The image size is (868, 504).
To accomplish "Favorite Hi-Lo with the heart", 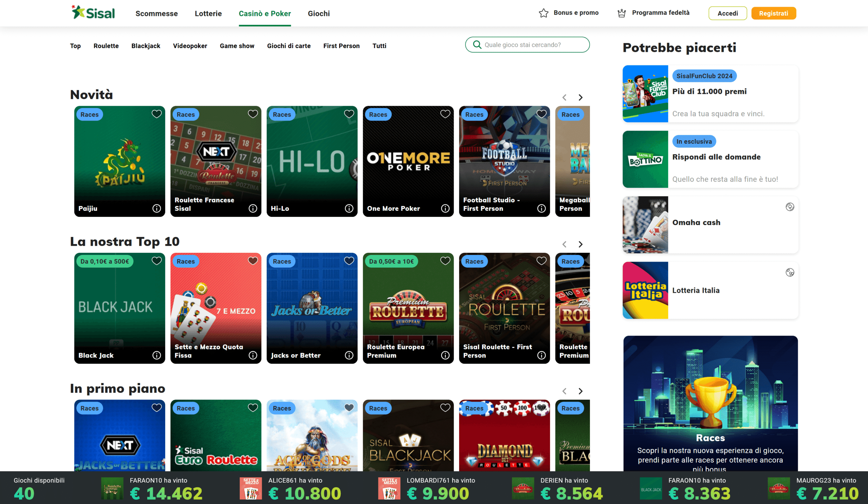I will pos(349,114).
